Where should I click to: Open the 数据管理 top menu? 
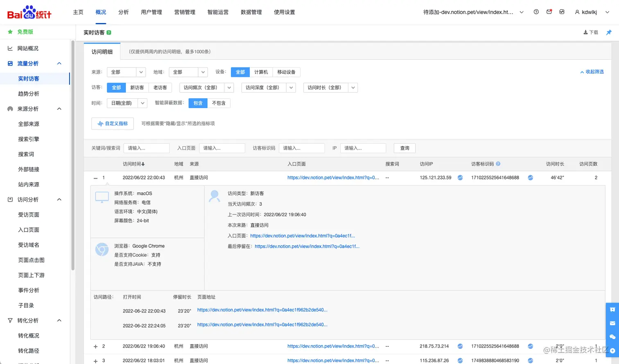point(251,12)
